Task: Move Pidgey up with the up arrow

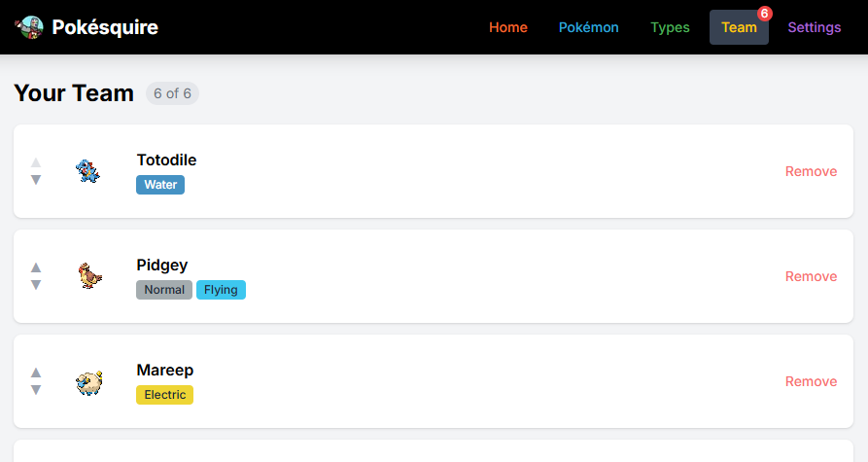Action: click(36, 267)
